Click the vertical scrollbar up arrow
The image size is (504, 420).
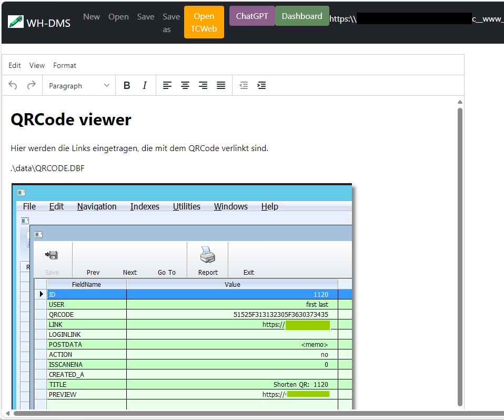460,102
